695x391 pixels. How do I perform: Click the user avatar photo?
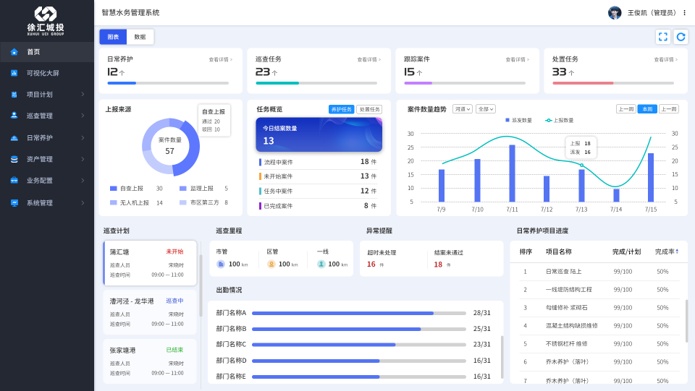(x=614, y=13)
